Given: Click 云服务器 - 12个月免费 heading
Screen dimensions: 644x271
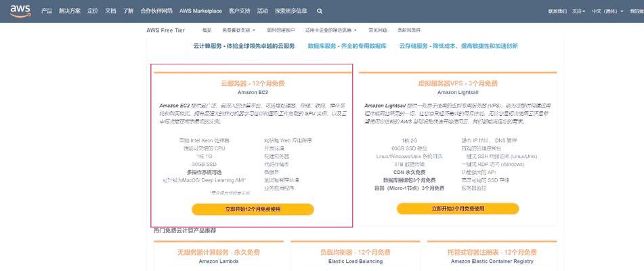Looking at the screenshot, I should coord(253,84).
